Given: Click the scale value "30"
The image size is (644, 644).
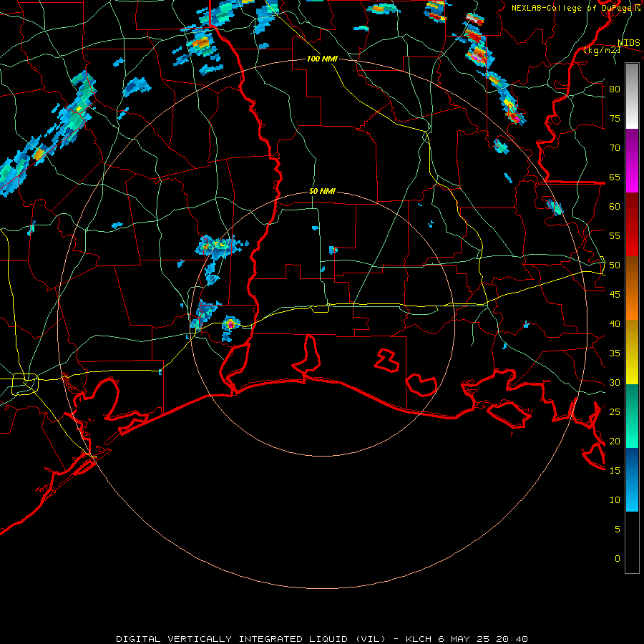Looking at the screenshot, I should pos(615,383).
